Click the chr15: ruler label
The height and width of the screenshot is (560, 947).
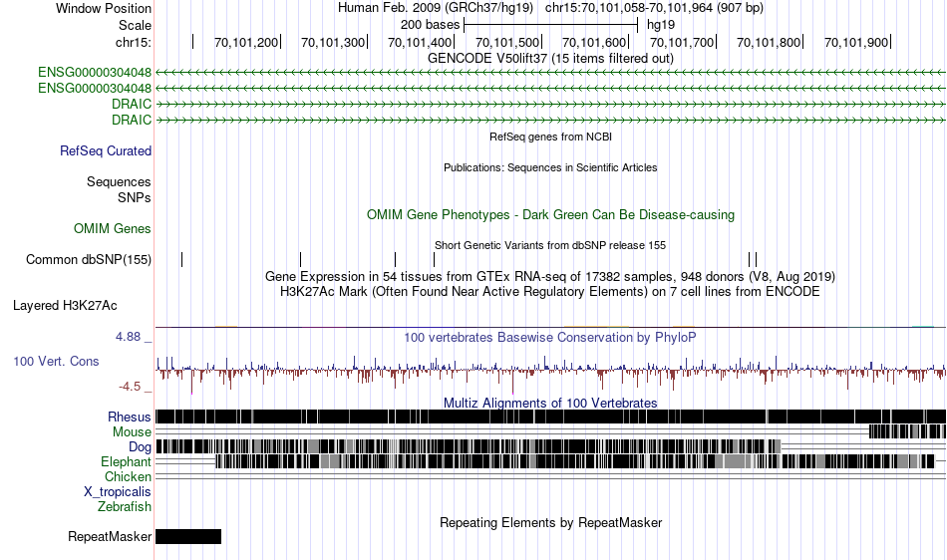[134, 42]
